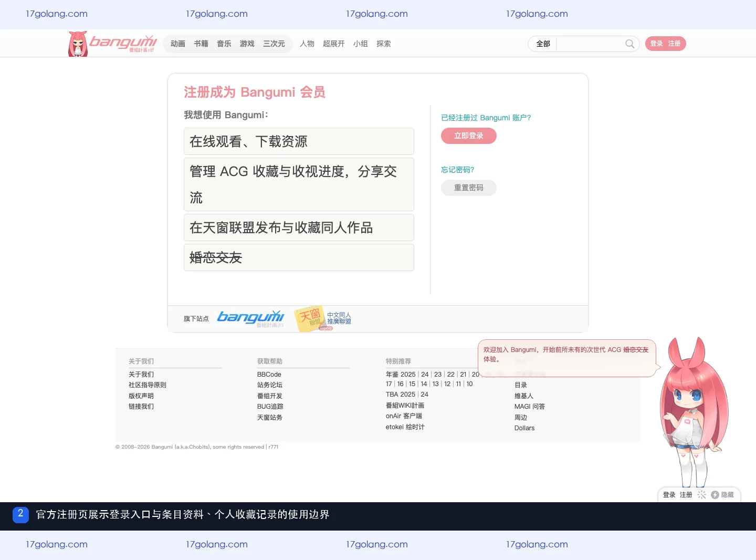Open the 年鉴 2025 link
Viewport: 756px width, 560px height.
coord(401,375)
